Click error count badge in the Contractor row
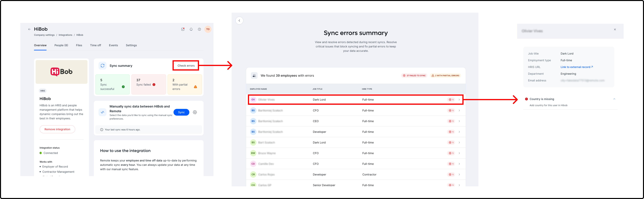 [x=451, y=174]
